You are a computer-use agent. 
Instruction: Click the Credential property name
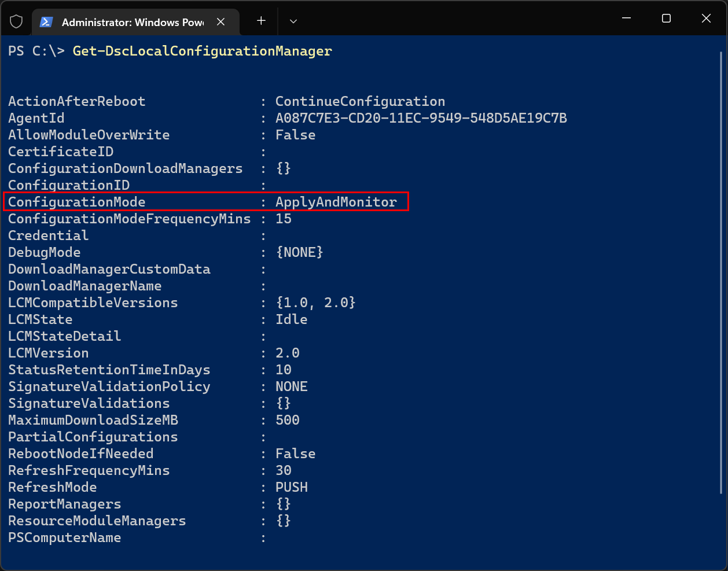coord(49,235)
